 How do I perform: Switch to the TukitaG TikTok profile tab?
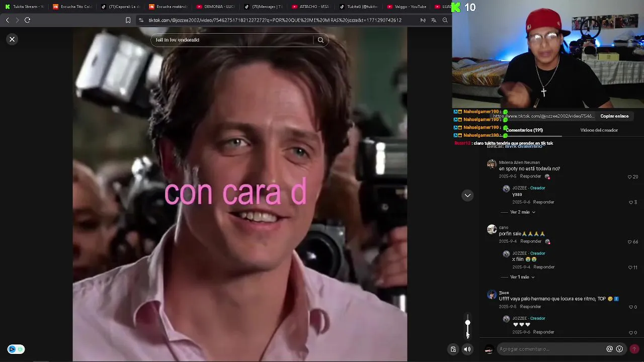pos(358,7)
